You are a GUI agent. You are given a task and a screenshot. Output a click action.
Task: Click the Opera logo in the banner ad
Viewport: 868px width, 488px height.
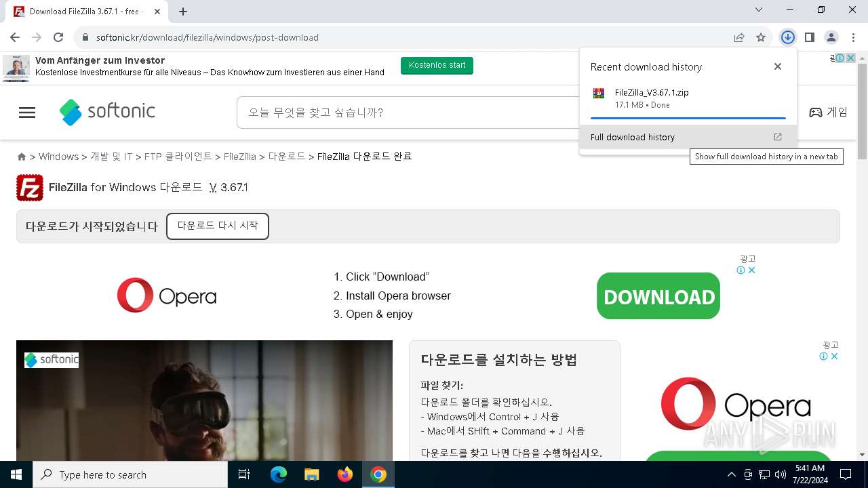(167, 296)
